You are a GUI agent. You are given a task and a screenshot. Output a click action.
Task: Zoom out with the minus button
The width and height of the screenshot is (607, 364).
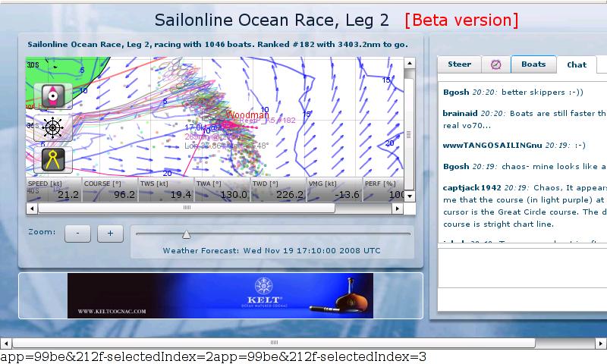[78, 234]
